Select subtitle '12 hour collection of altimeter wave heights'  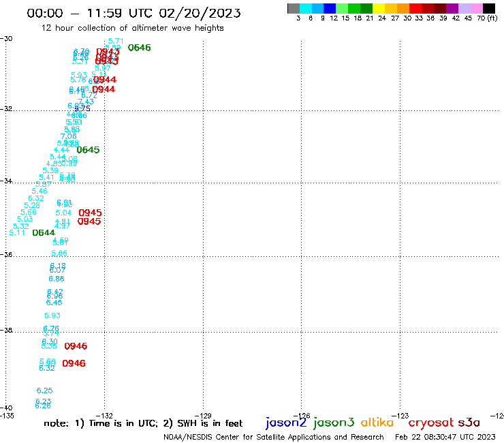point(132,28)
